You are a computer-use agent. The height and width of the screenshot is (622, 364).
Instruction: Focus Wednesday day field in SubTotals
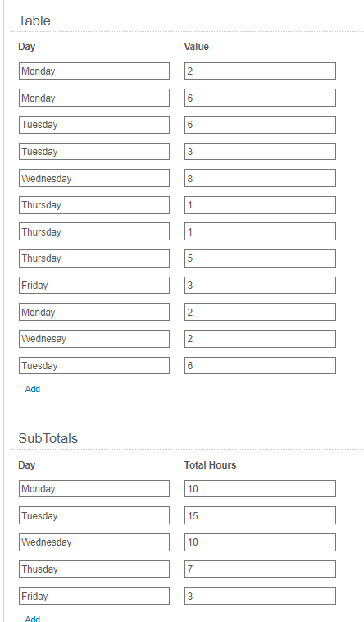(94, 542)
